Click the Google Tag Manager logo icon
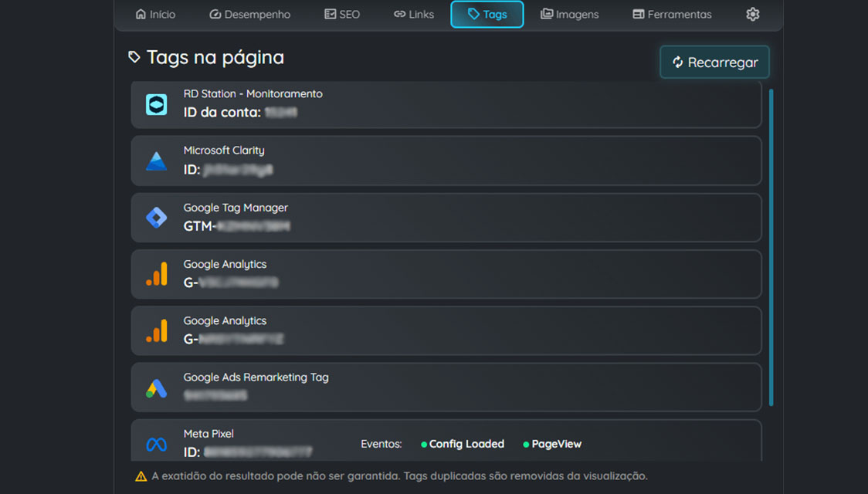The image size is (868, 494). 156,218
